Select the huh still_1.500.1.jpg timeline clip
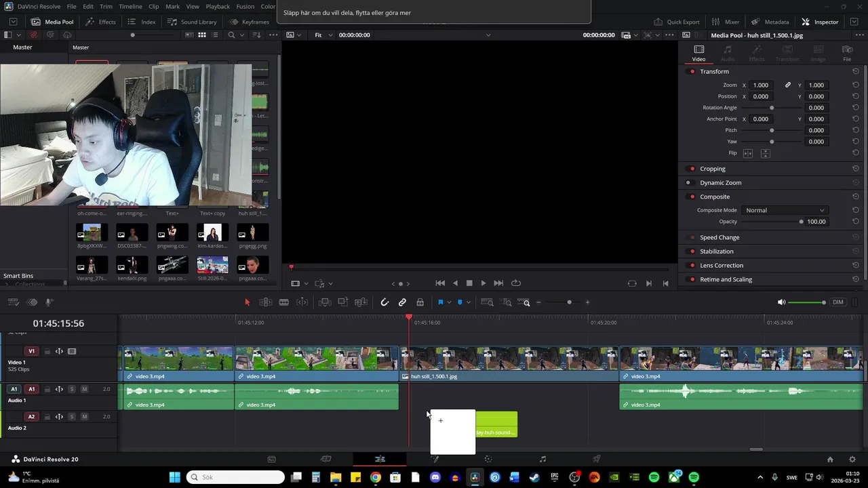The width and height of the screenshot is (868, 488). pos(509,364)
